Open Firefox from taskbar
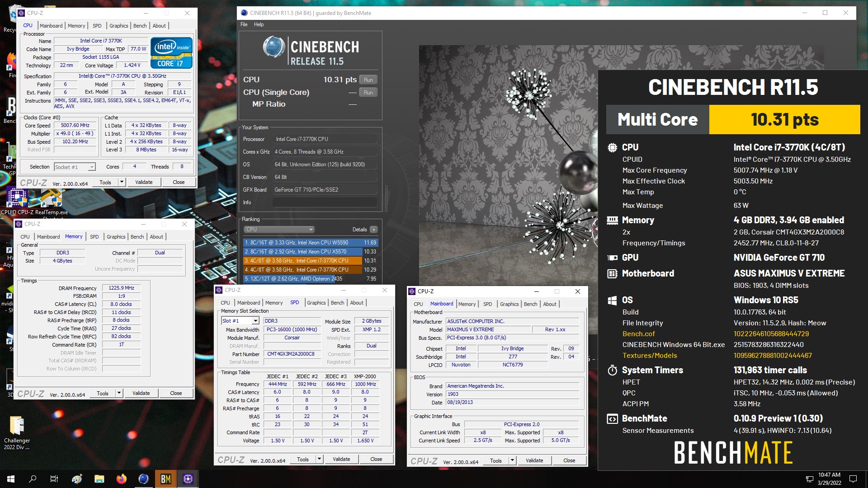This screenshot has height=488, width=868. pos(122,479)
